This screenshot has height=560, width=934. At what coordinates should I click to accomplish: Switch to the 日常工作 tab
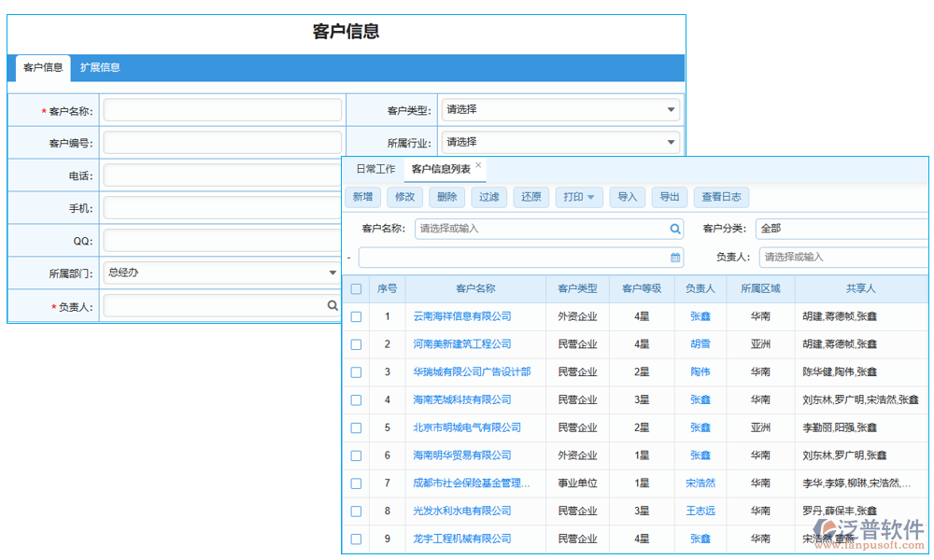coord(375,168)
